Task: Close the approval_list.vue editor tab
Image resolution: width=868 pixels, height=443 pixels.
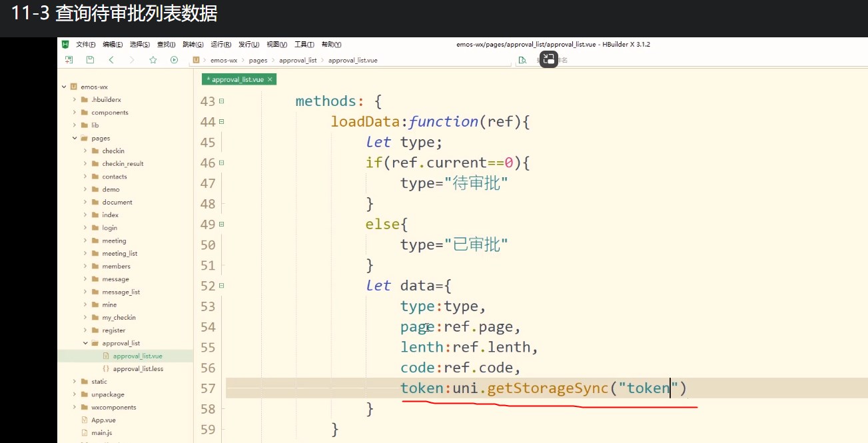Action: (270, 79)
